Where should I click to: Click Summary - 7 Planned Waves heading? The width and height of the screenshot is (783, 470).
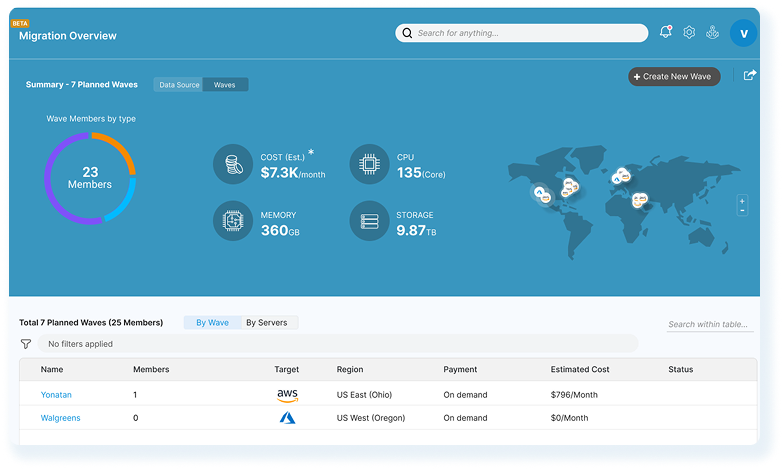pyautogui.click(x=81, y=84)
